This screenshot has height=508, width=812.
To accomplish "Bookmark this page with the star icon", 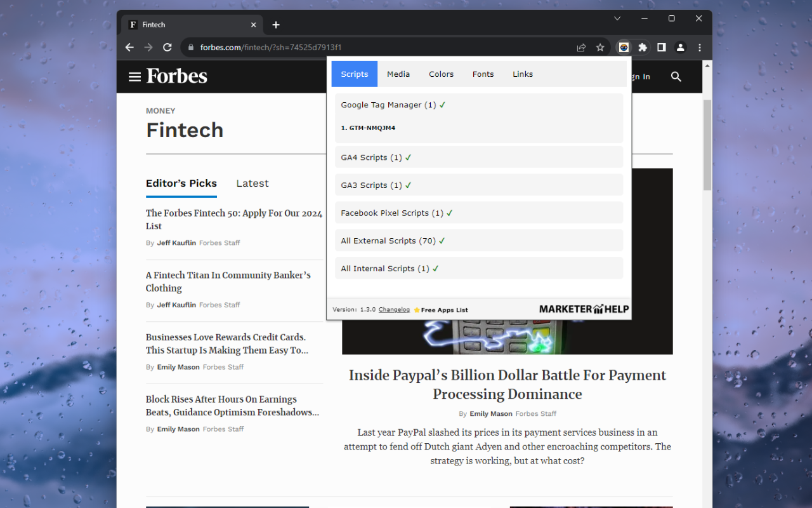I will pyautogui.click(x=600, y=48).
